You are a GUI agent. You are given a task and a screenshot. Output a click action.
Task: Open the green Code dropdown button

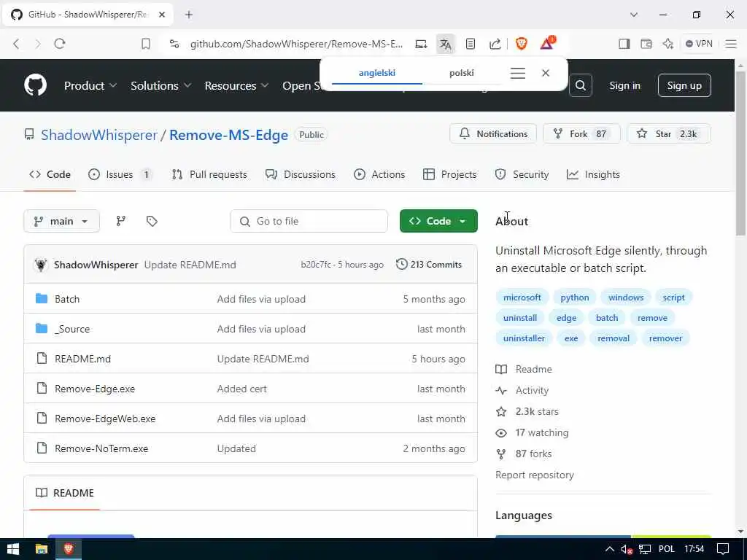(x=438, y=221)
